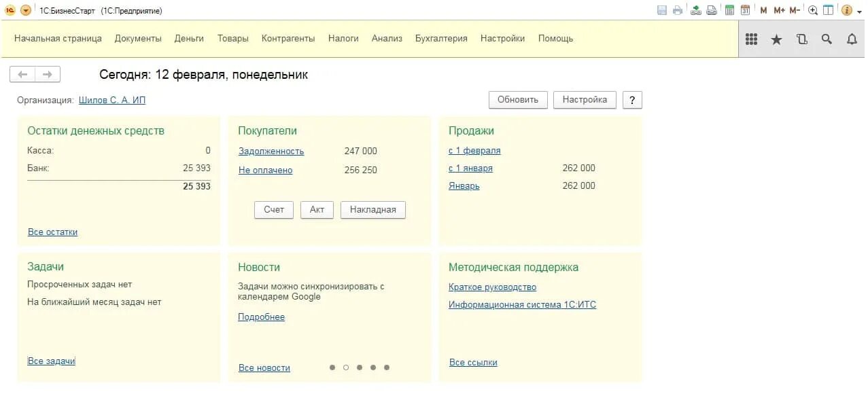Viewport: 868px width, 396px height.
Task: Go back with the left arrow button
Action: (22, 74)
